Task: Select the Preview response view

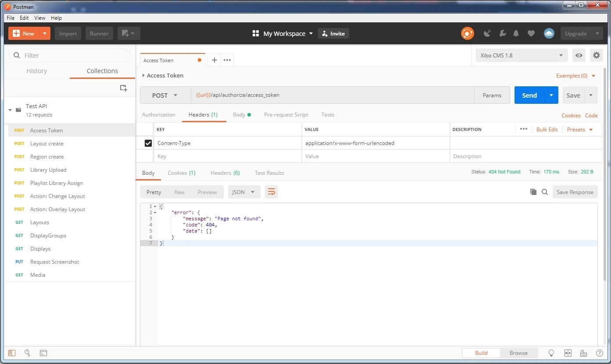Action: point(207,192)
